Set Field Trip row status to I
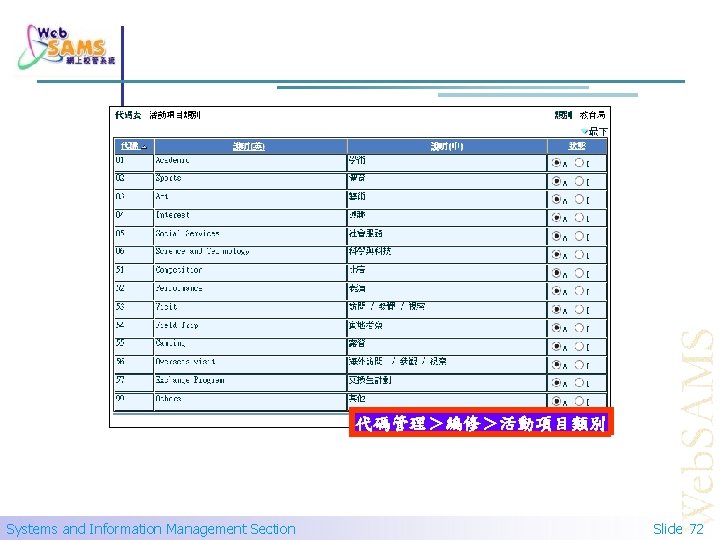720x540 pixels. point(579,327)
